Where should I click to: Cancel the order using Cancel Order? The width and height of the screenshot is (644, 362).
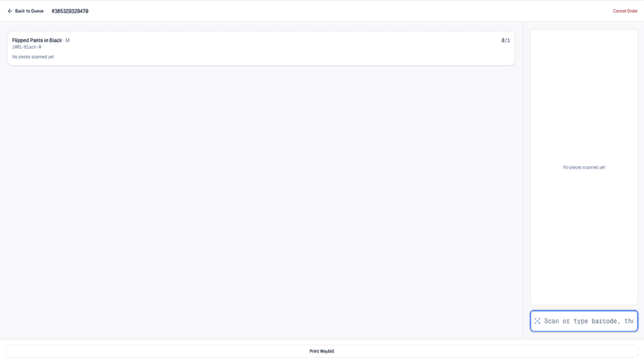coord(625,11)
